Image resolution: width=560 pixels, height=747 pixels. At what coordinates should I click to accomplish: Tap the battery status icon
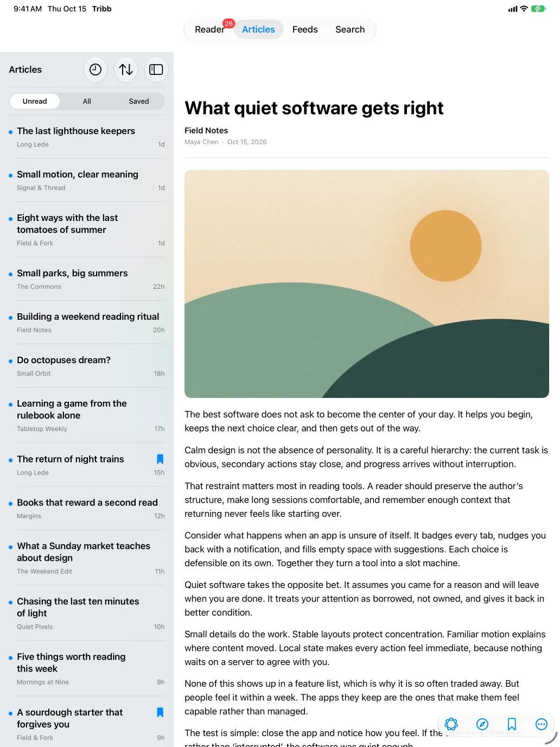[538, 9]
